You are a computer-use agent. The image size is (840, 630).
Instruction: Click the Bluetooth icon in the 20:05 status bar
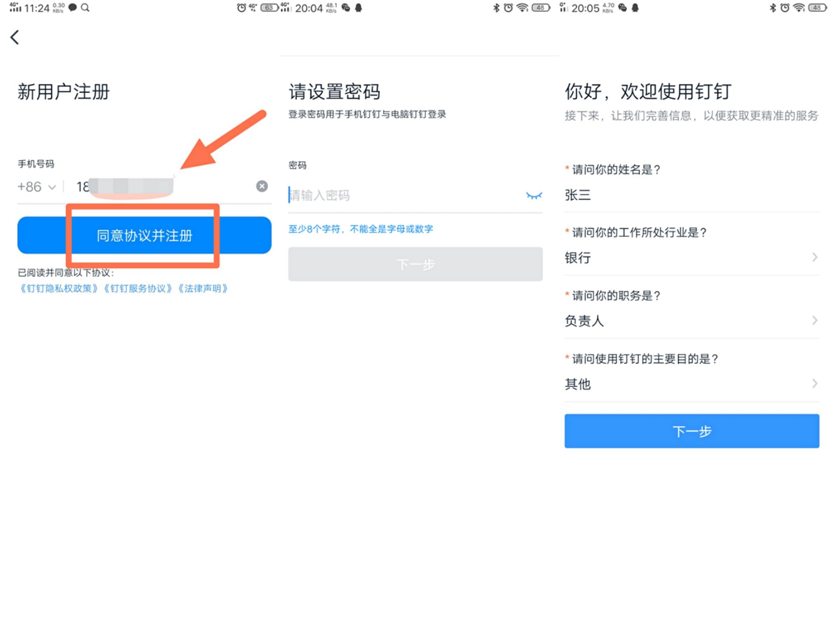(x=773, y=8)
